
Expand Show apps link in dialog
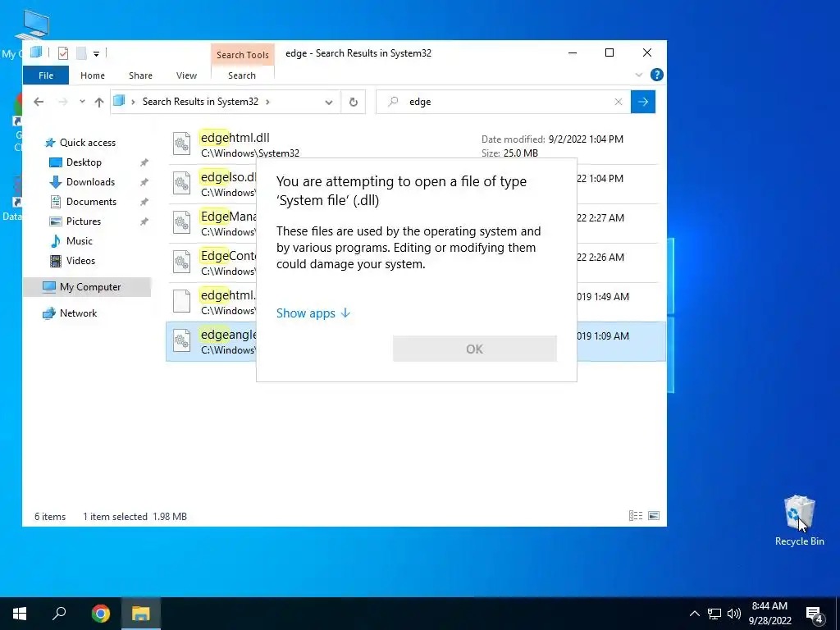coord(313,313)
